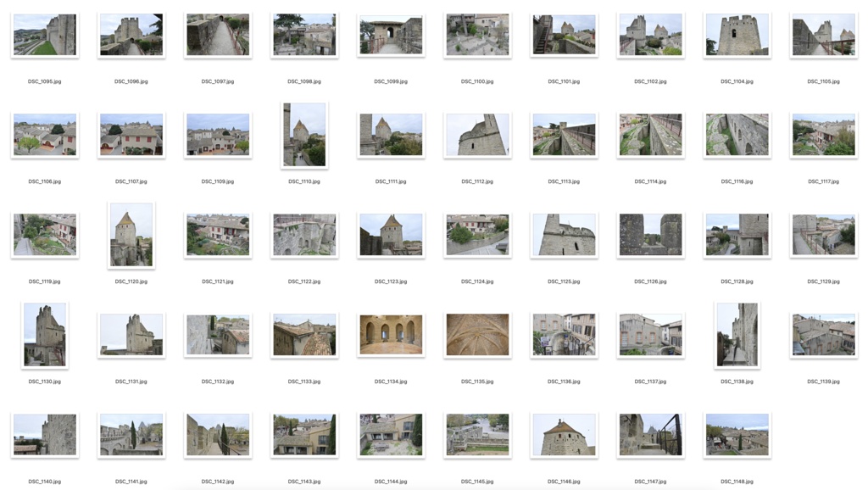Choose the DSC_1107.jpg thumbnail
Screen dimensions: 868x490
pyautogui.click(x=131, y=135)
